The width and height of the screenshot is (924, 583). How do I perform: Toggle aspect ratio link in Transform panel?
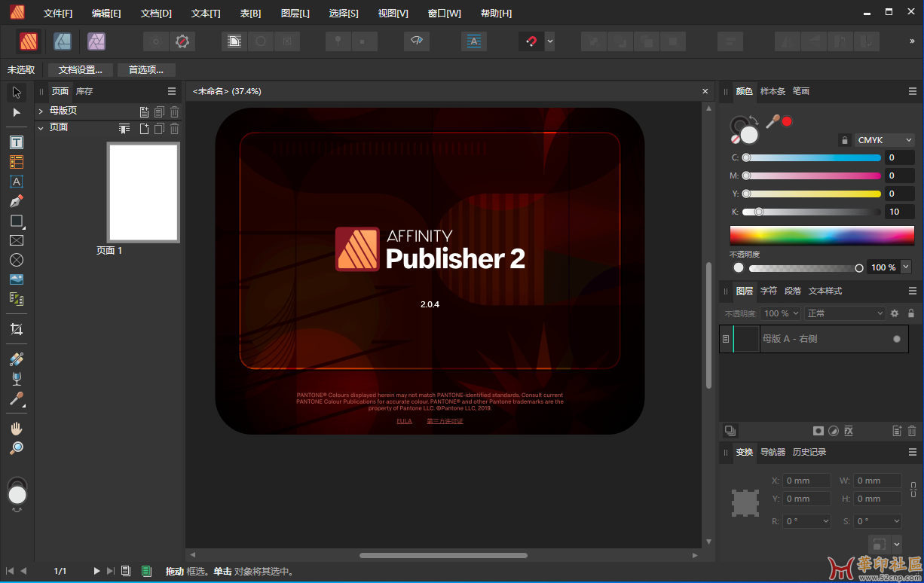913,489
